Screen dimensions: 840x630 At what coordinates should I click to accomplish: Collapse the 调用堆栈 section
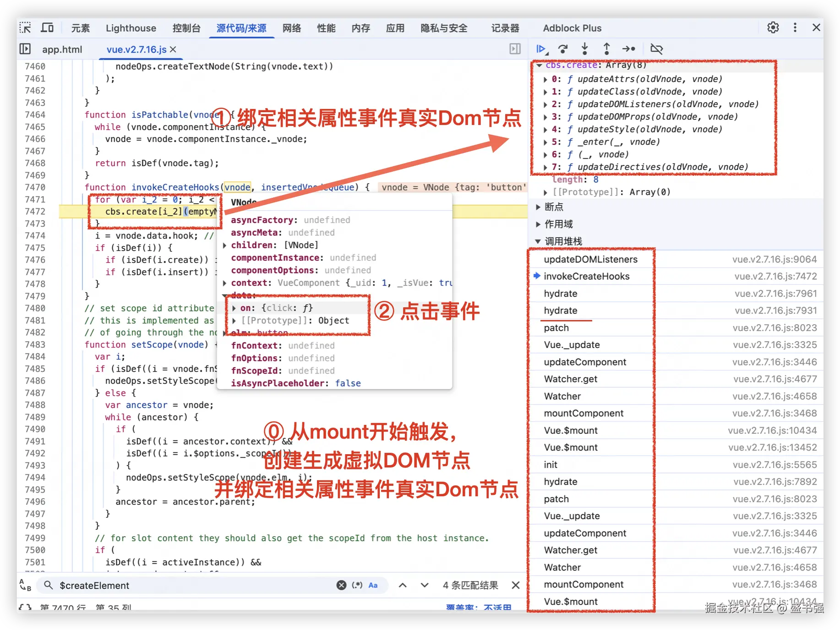click(x=539, y=241)
